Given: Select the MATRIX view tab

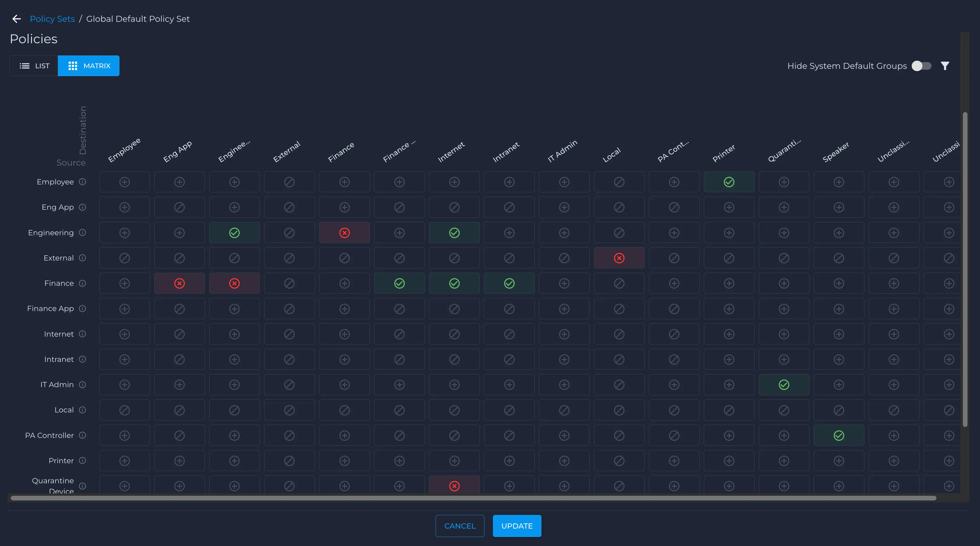Looking at the screenshot, I should 89,66.
